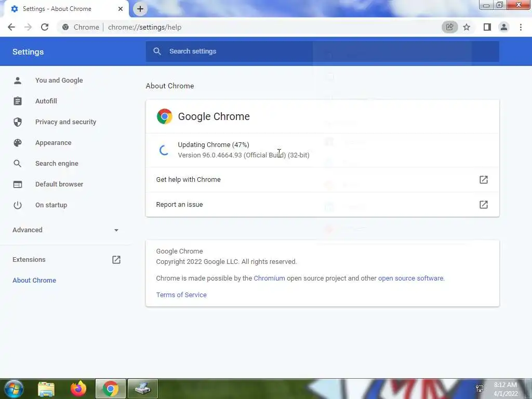The image size is (532, 399).
Task: Click the external link icon next to Extensions
Action: click(x=116, y=260)
